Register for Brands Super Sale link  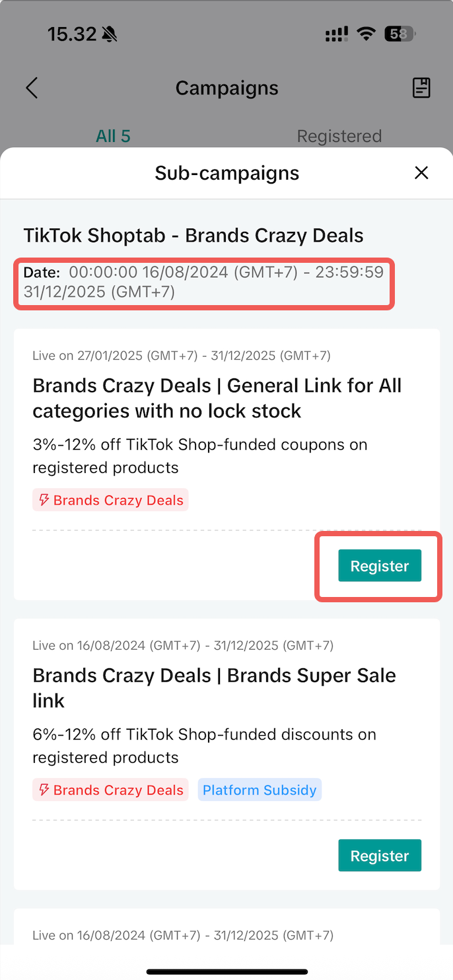[x=380, y=856]
